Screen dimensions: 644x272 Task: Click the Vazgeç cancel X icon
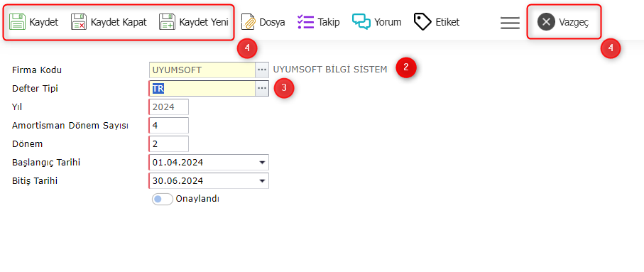tap(546, 22)
